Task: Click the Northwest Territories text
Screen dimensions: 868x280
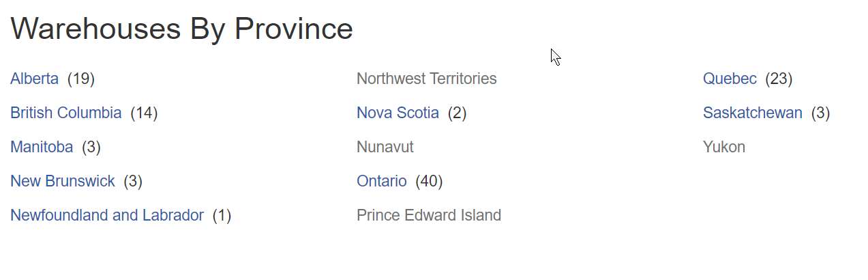Action: click(x=426, y=79)
